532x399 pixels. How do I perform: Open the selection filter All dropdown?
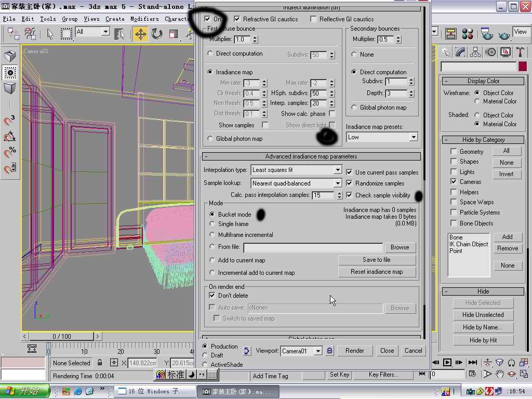click(105, 32)
